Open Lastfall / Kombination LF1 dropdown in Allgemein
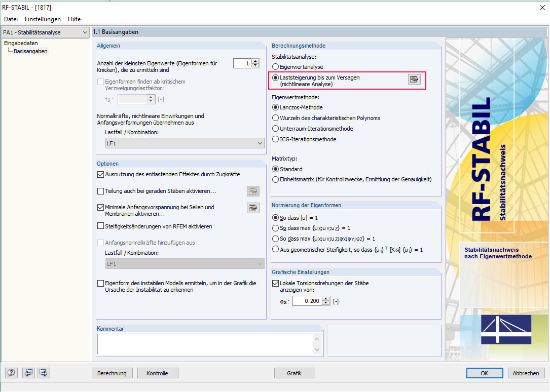The image size is (550, 392). (x=185, y=143)
